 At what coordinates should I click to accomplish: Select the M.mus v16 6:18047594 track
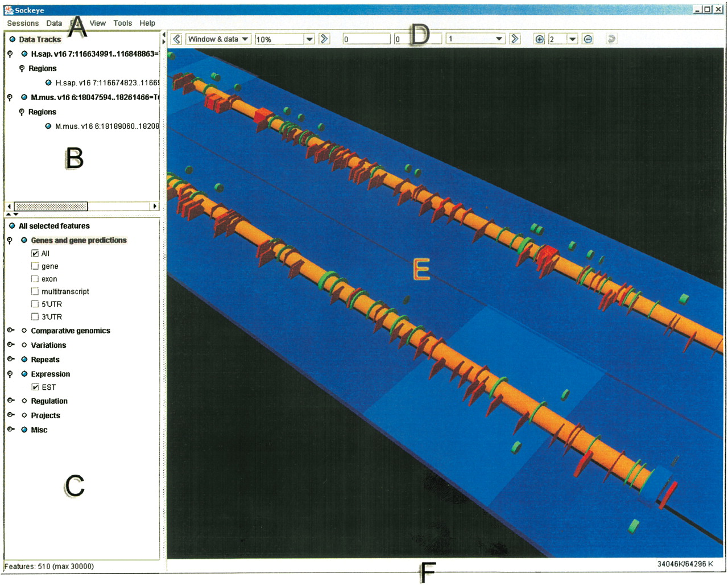95,97
